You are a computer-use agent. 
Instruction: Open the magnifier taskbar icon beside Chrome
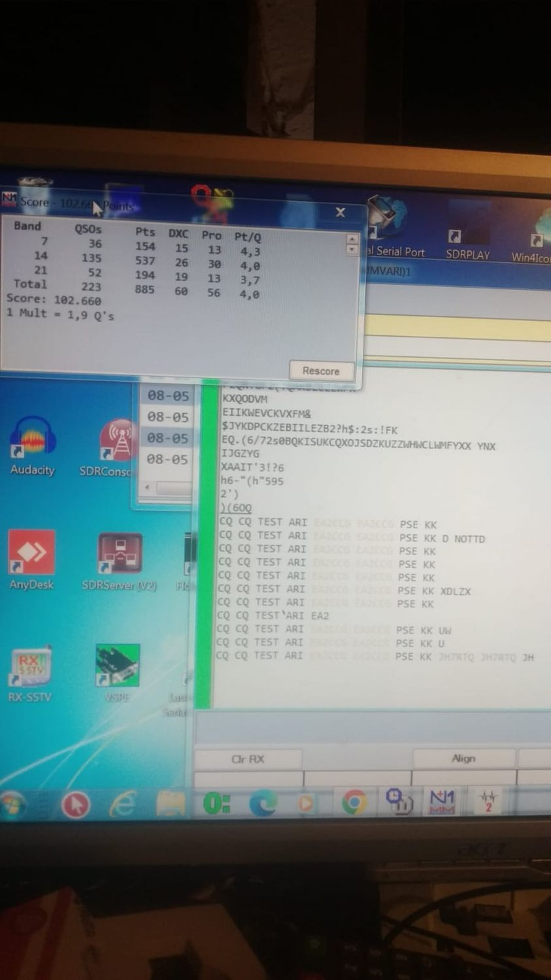point(399,801)
